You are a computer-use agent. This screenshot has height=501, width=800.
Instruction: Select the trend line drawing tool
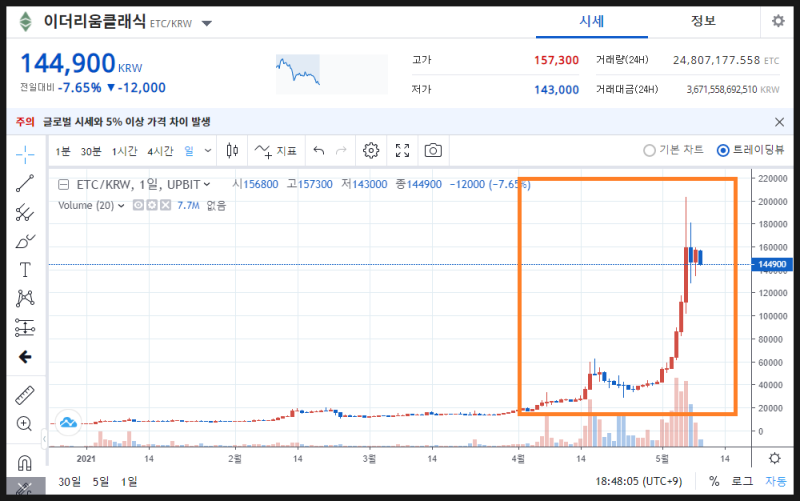(24, 183)
